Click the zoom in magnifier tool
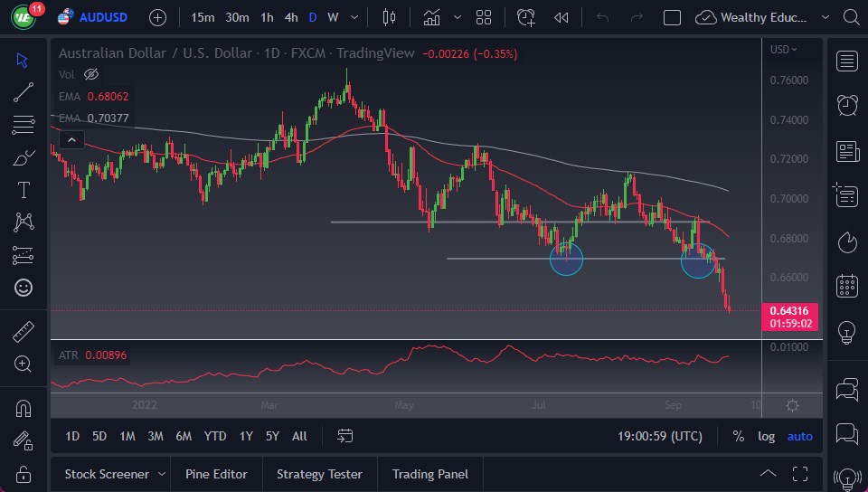Image resolution: width=868 pixels, height=492 pixels. tap(24, 364)
